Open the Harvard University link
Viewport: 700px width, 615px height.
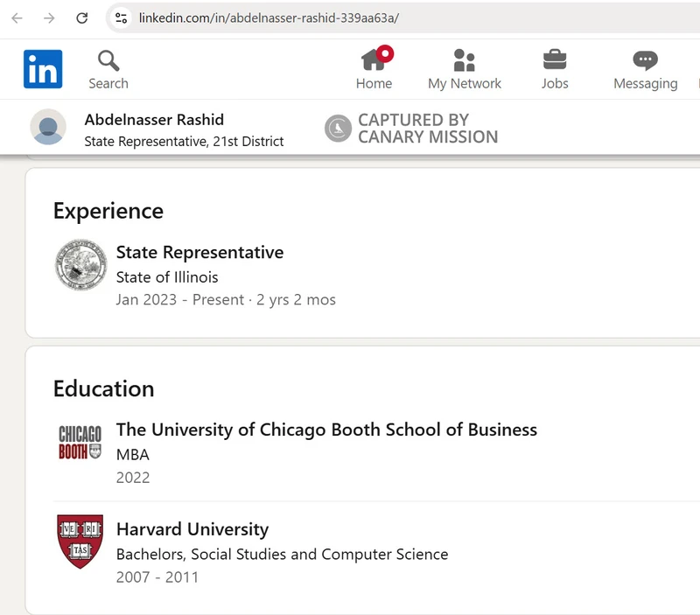click(192, 529)
